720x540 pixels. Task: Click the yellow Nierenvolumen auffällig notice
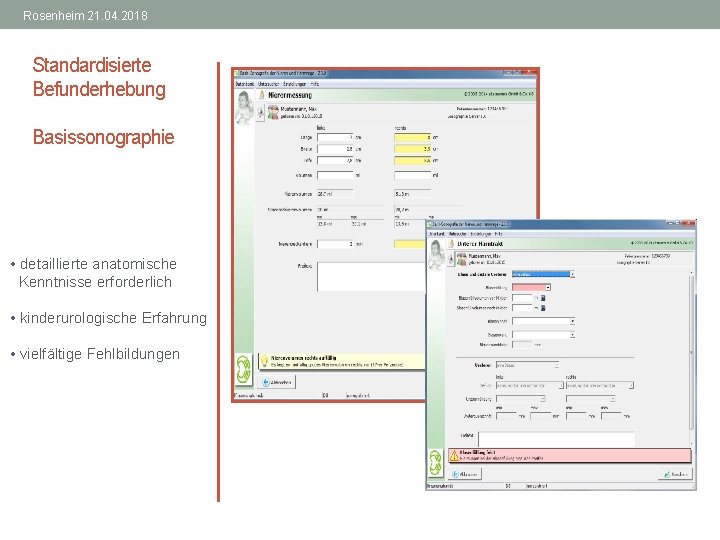pos(342,361)
